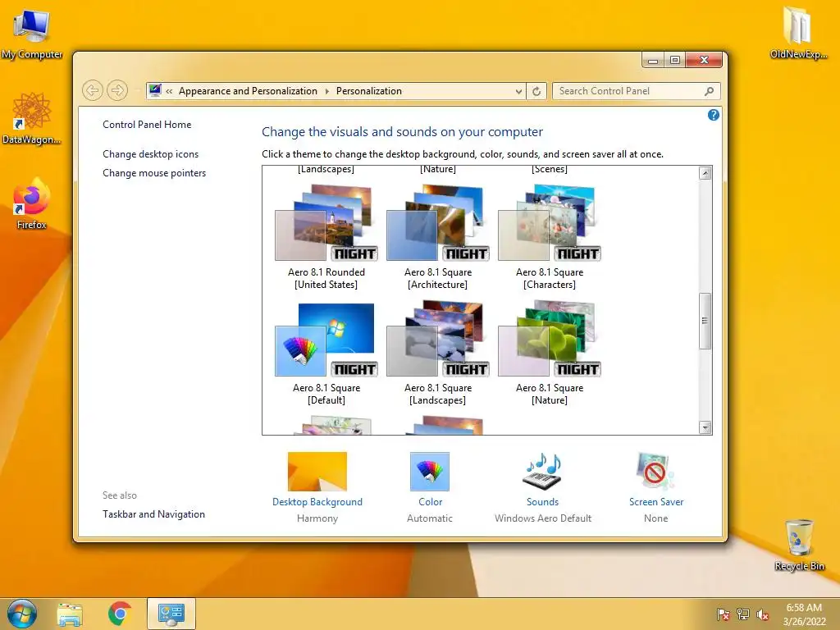Click the Screen Saver icon
The width and height of the screenshot is (840, 630).
pos(655,472)
